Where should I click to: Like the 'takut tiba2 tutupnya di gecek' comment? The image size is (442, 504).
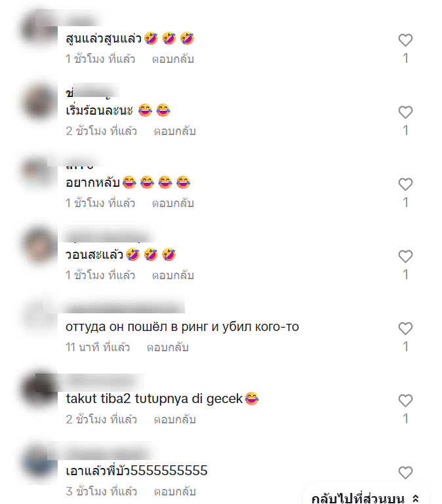[405, 400]
